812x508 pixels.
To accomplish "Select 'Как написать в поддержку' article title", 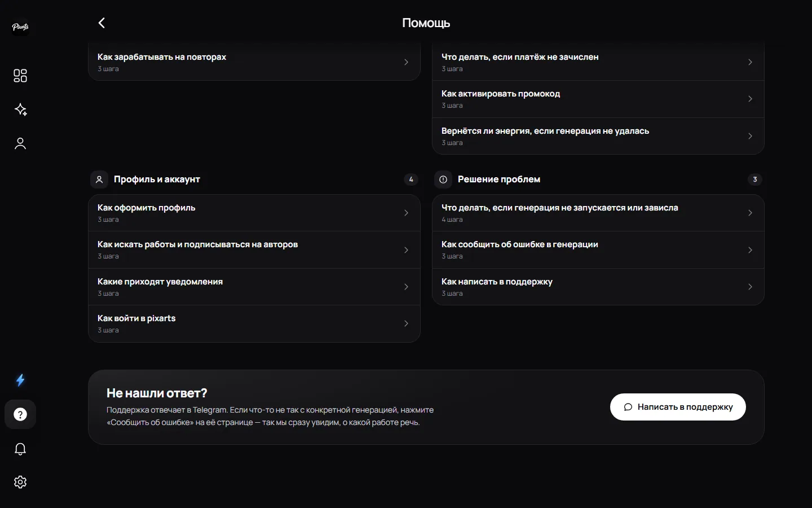I will click(497, 282).
